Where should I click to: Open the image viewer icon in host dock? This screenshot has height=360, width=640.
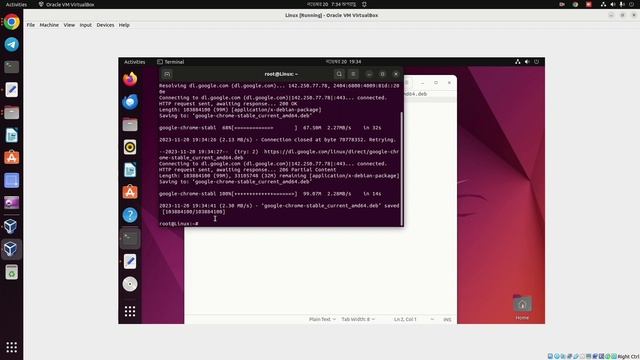tap(11, 202)
